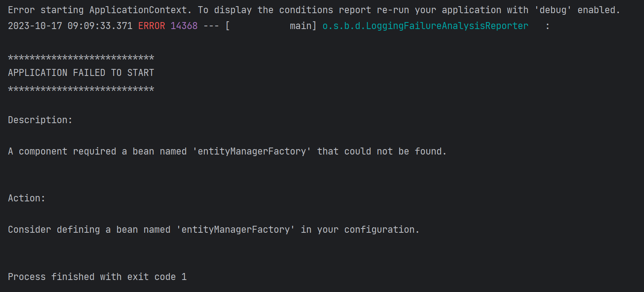644x292 pixels.
Task: Click 'Process finished with exit code 1'
Action: 97,277
